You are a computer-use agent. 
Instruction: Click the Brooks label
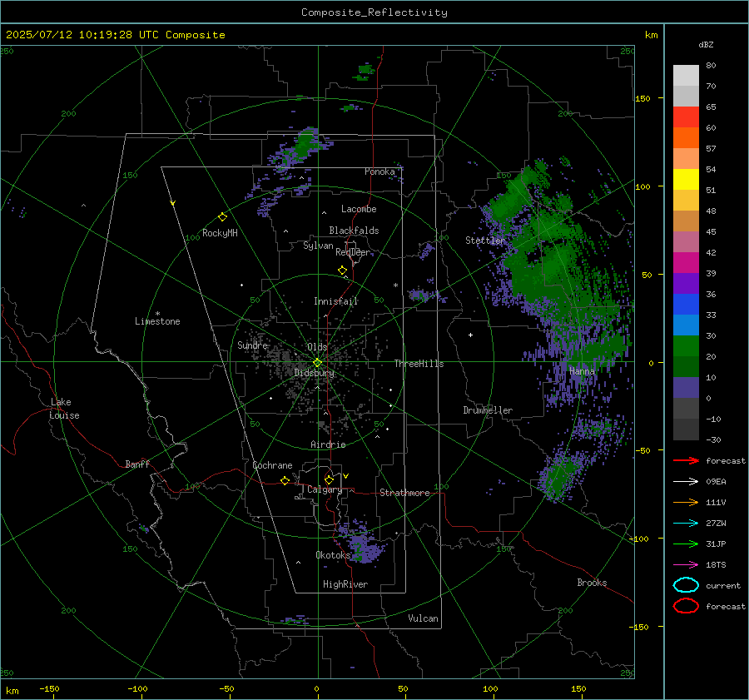[592, 583]
